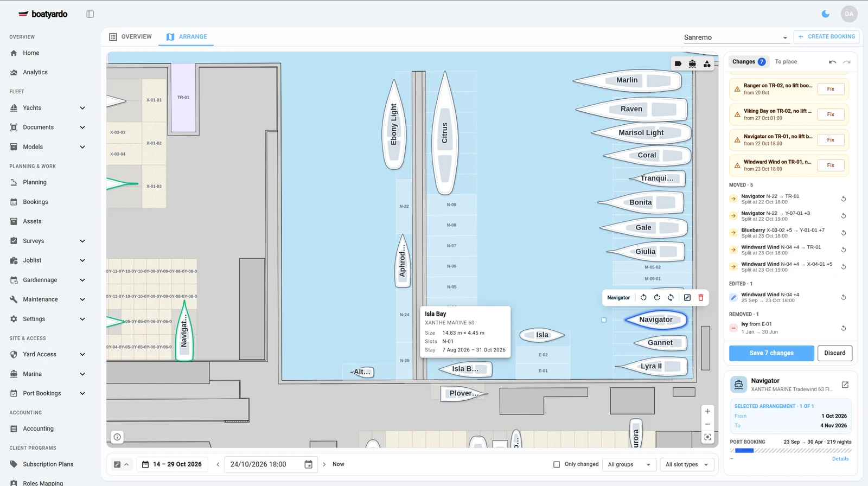
Task: Open the map info icon
Action: [117, 437]
